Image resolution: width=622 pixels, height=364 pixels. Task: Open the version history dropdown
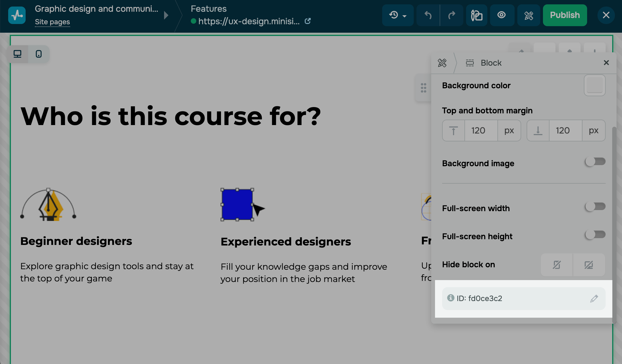click(x=398, y=15)
